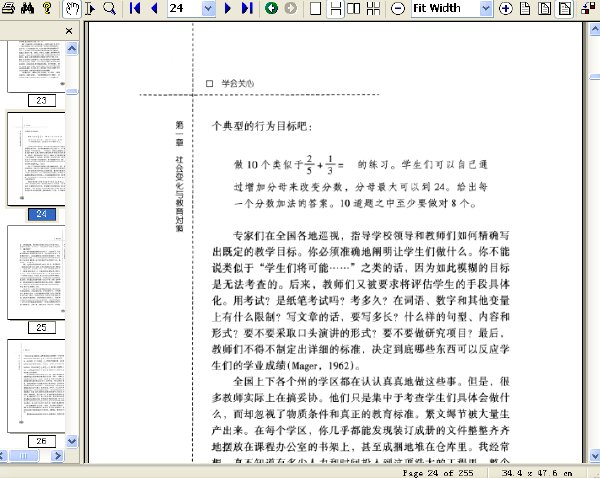The height and width of the screenshot is (478, 600).
Task: Open page 25 thumbnail
Action: point(36,272)
